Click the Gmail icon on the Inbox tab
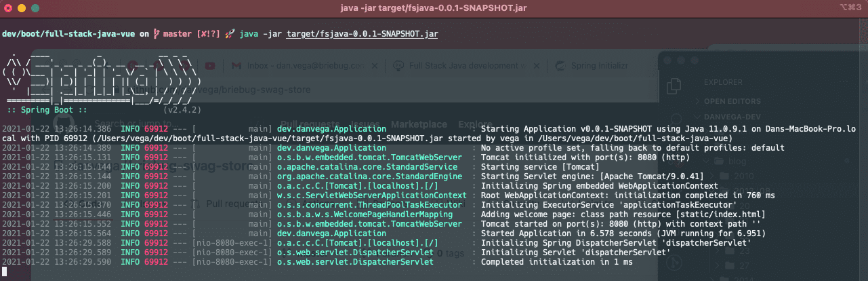The height and width of the screenshot is (281, 868). coord(236,66)
